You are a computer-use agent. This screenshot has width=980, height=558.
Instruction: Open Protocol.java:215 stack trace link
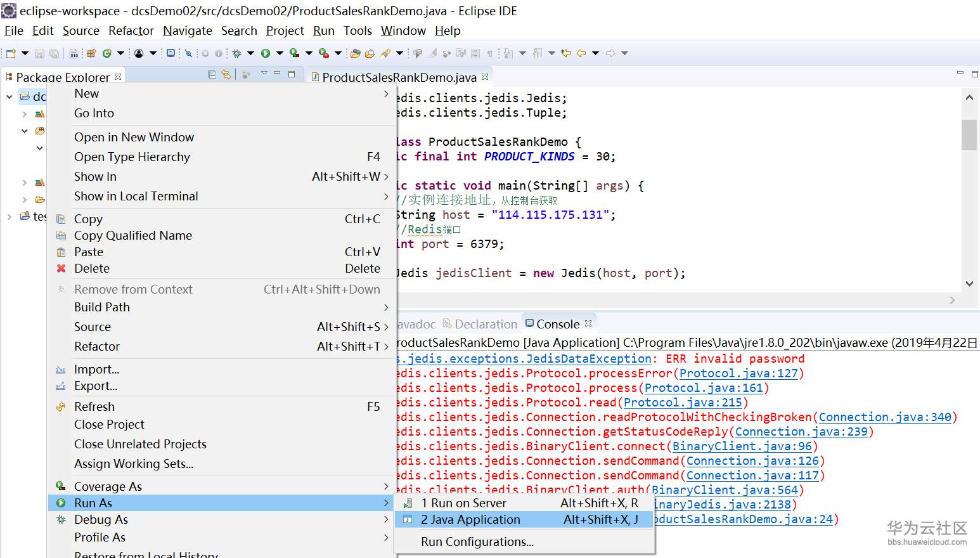683,403
